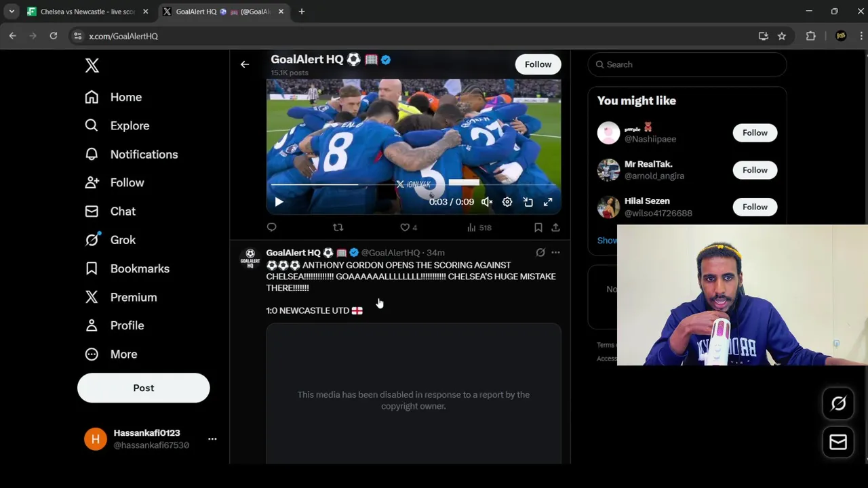Click the verified badge beside GoalAlert HQ header
Image resolution: width=868 pixels, height=488 pixels.
(x=386, y=60)
